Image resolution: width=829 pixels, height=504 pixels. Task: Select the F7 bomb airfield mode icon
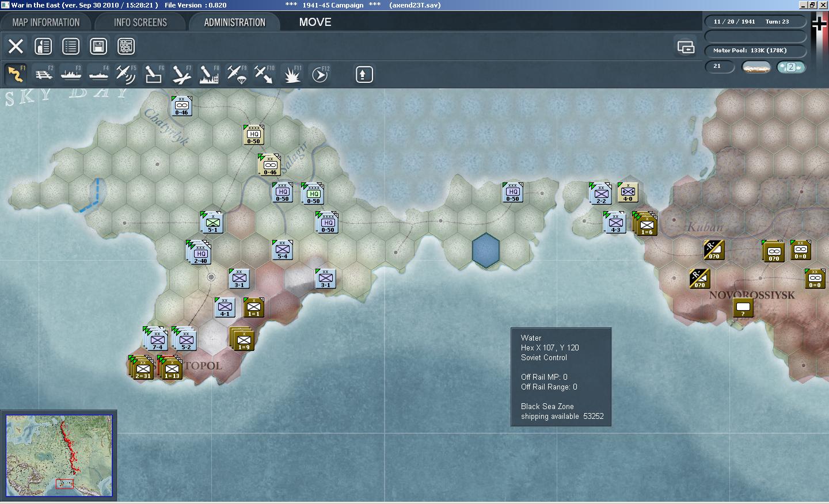[x=181, y=74]
